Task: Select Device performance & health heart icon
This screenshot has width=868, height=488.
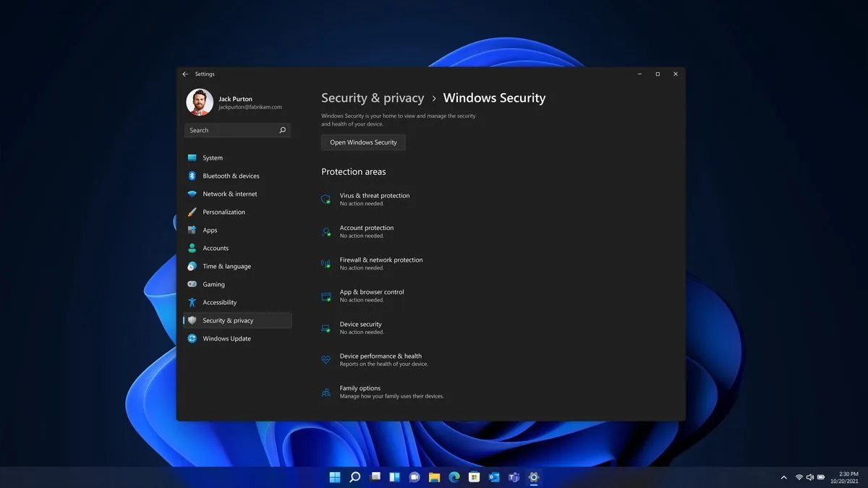Action: (x=325, y=359)
